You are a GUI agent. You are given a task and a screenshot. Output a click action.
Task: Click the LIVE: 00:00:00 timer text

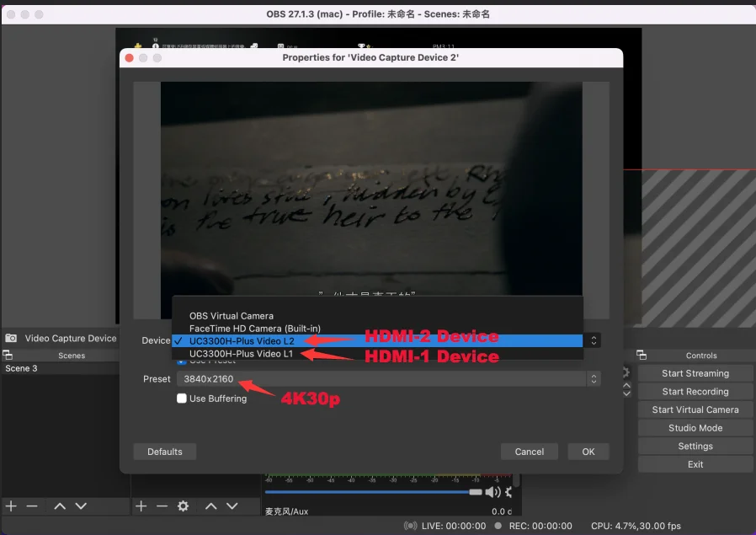tap(454, 526)
